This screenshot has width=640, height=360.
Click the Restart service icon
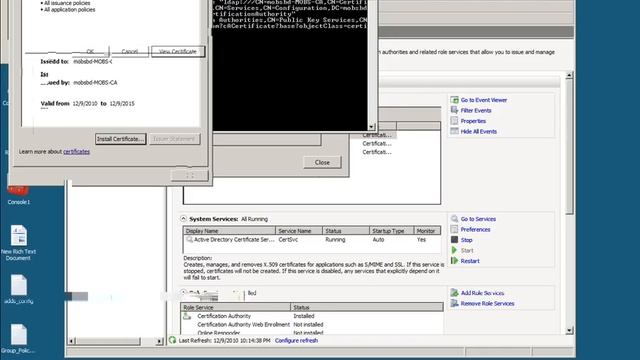(454, 261)
